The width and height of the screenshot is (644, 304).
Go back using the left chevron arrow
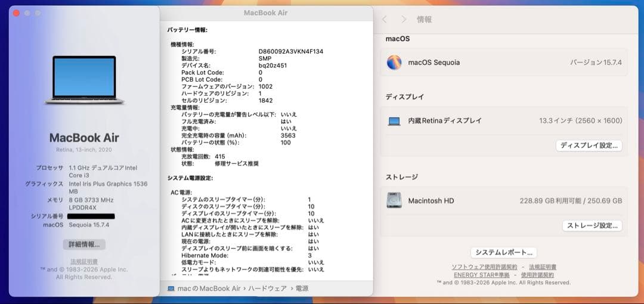point(385,19)
